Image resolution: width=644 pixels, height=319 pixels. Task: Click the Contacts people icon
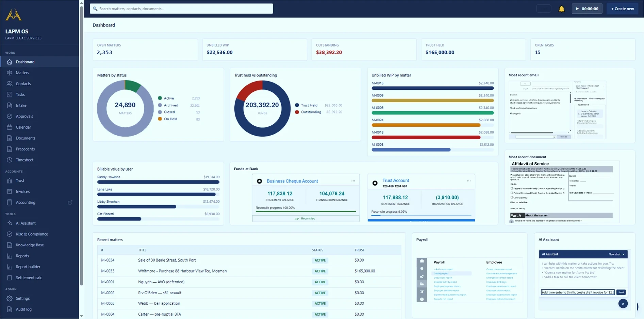(x=10, y=84)
